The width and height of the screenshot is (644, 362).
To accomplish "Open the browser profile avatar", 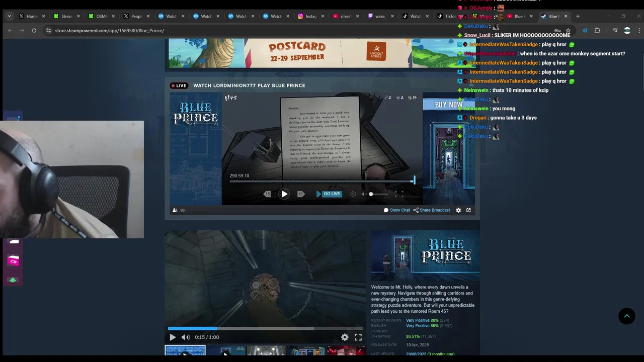I will 627,31.
